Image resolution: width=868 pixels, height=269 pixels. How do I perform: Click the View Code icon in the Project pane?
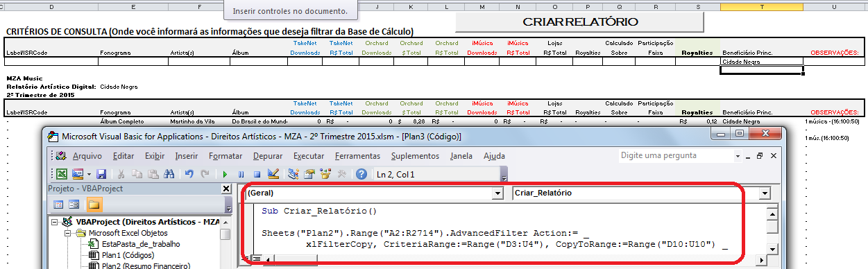pos(58,205)
